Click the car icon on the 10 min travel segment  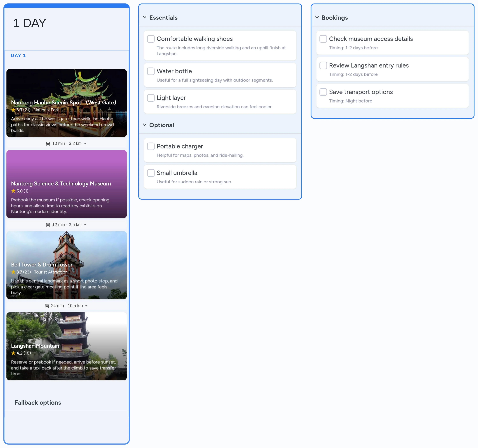tap(48, 143)
